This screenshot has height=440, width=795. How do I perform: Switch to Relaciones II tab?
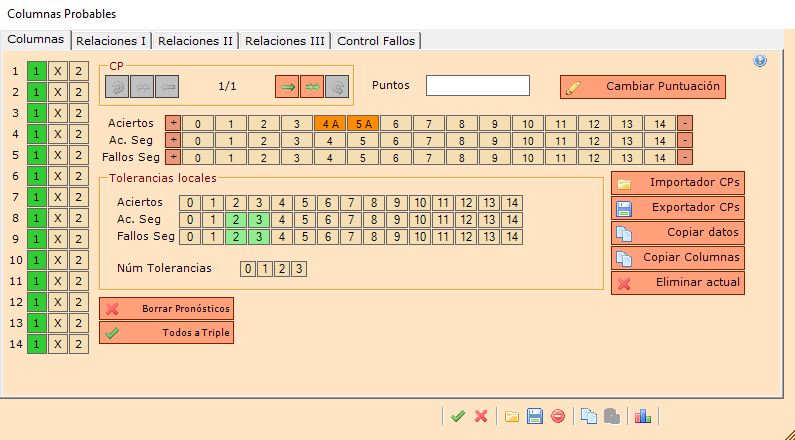coord(195,41)
